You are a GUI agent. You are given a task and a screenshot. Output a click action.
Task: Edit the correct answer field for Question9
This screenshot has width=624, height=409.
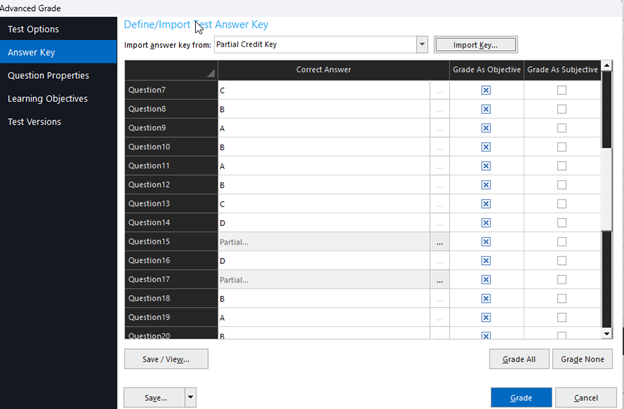(323, 128)
